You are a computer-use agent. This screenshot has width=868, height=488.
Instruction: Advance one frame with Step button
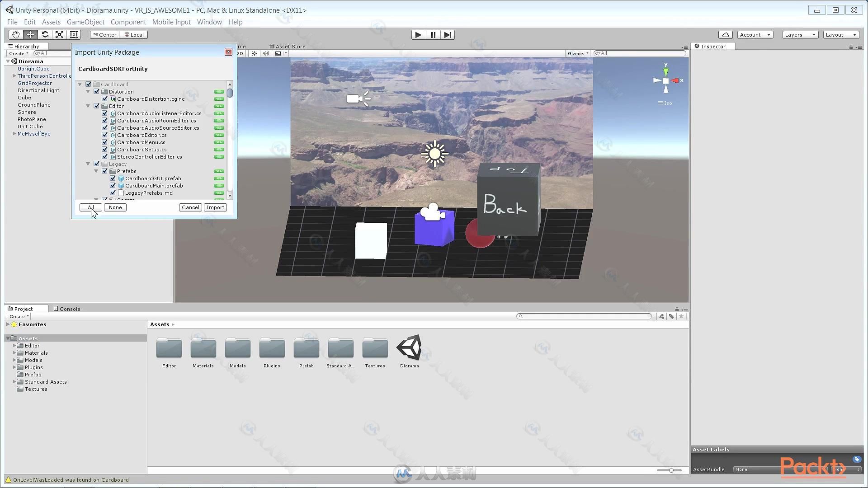448,35
